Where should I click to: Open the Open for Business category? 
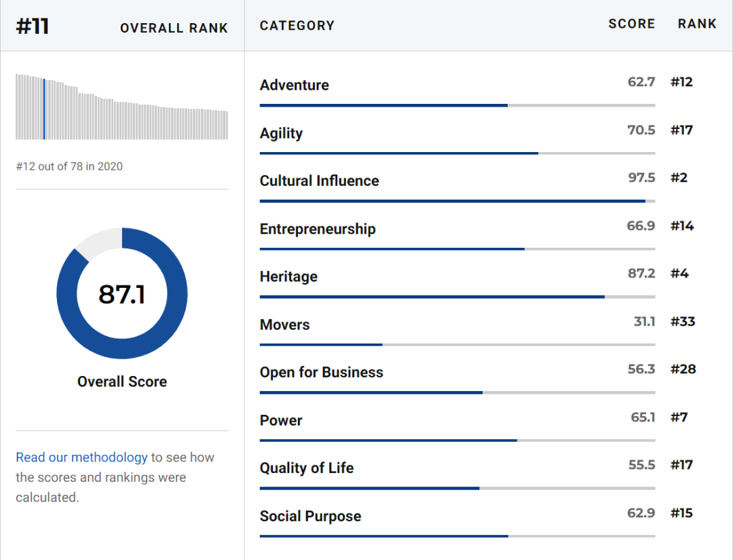[x=322, y=373]
